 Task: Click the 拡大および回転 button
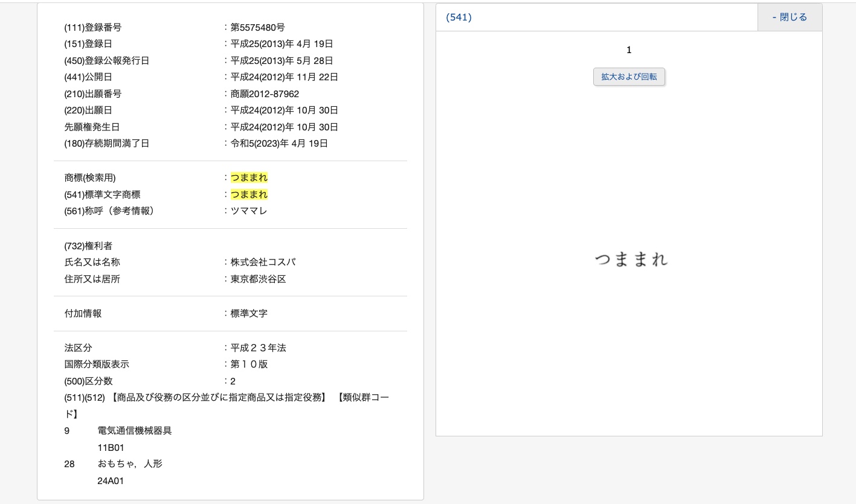point(629,77)
